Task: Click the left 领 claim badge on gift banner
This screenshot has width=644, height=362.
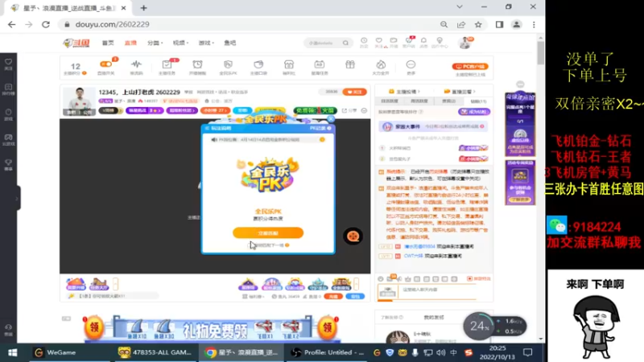Action: click(x=94, y=327)
